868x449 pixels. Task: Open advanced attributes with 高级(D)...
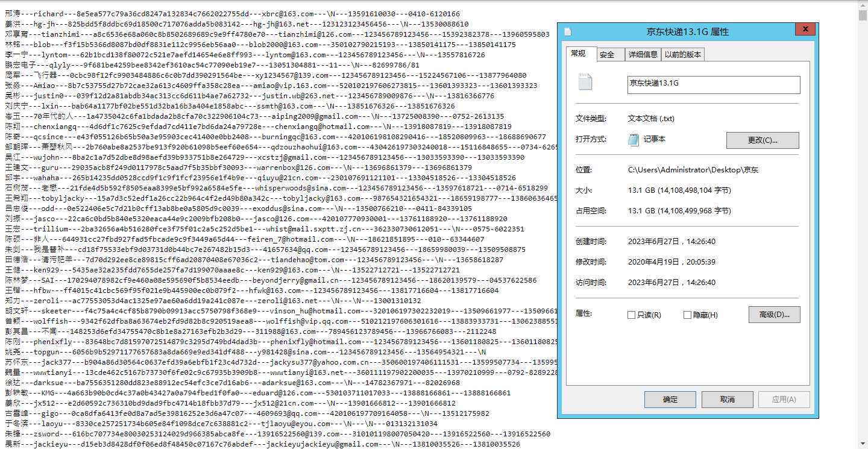click(774, 315)
